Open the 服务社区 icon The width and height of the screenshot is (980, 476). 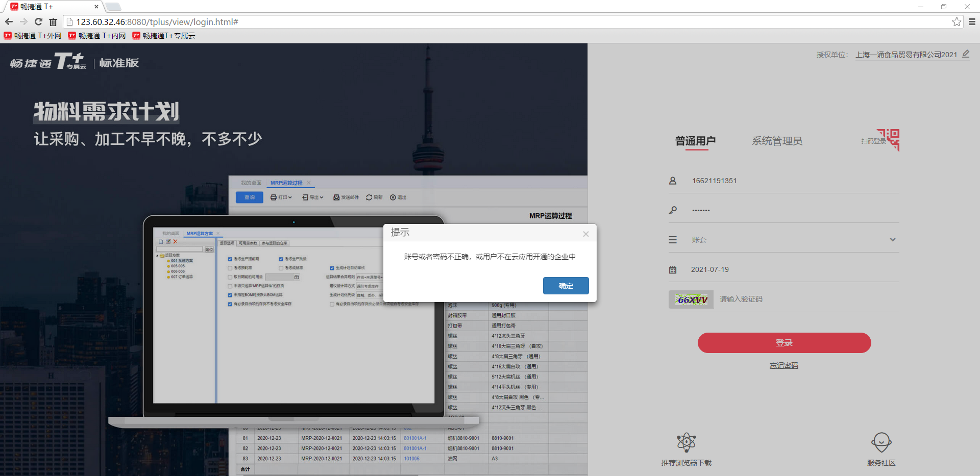coord(881,442)
